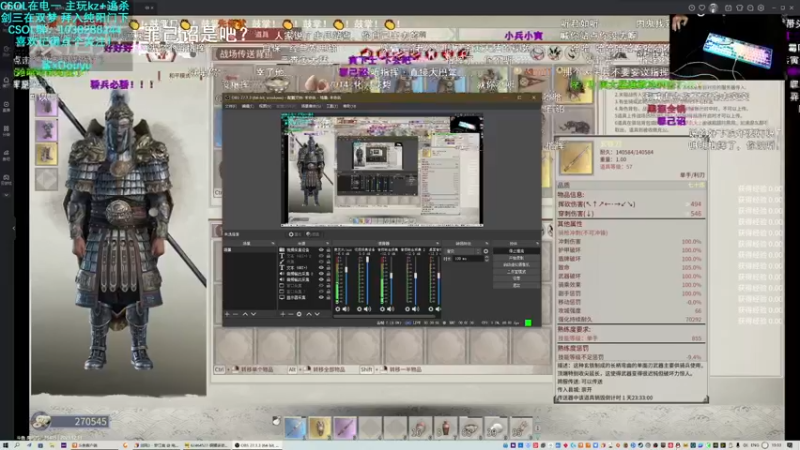Open OBS 编辑 menu

(248, 106)
